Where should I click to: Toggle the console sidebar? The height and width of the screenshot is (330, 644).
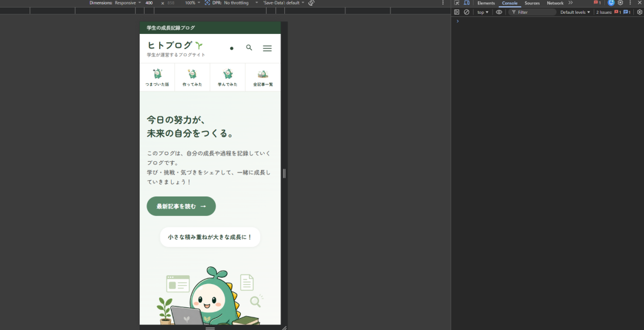[x=457, y=13]
